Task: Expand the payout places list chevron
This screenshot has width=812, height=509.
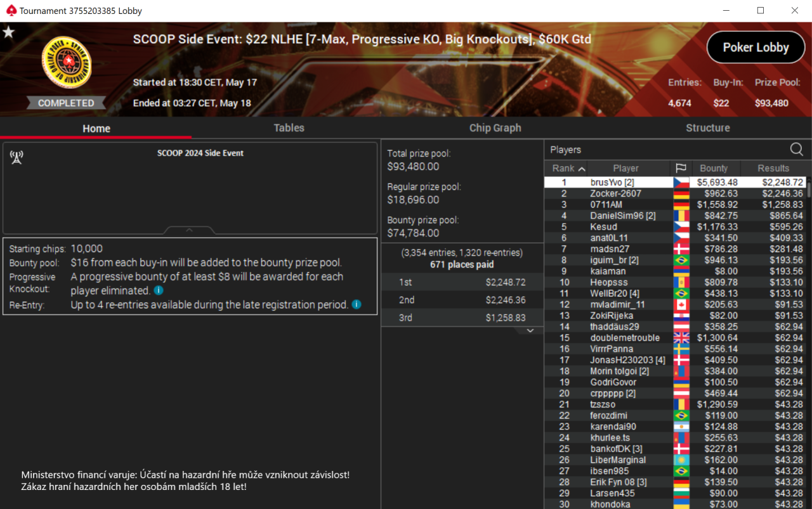Action: point(530,330)
